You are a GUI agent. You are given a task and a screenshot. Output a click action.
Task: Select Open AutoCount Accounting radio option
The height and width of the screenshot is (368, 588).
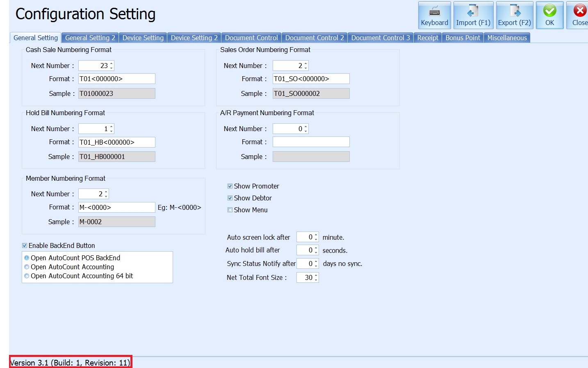[27, 267]
